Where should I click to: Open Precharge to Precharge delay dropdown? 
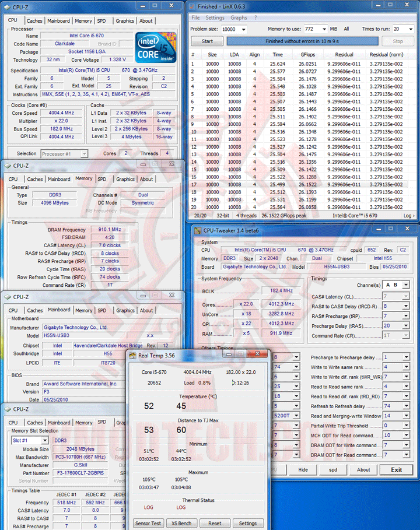click(x=406, y=357)
